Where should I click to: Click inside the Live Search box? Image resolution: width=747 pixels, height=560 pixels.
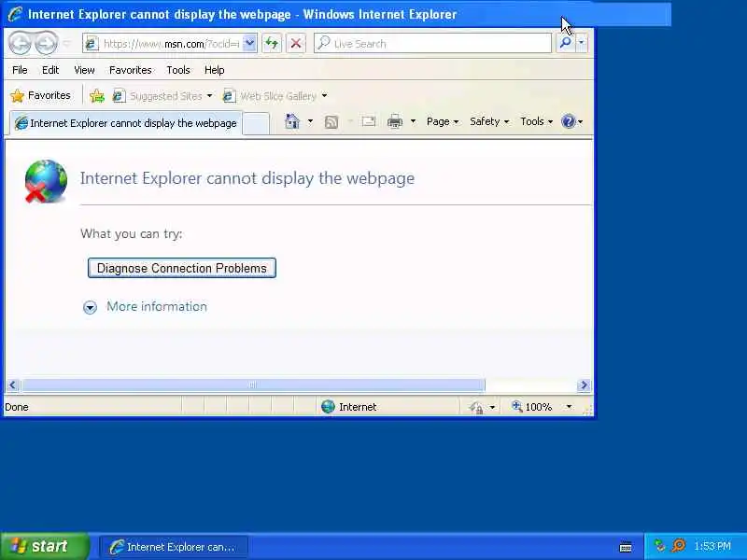[x=432, y=44]
